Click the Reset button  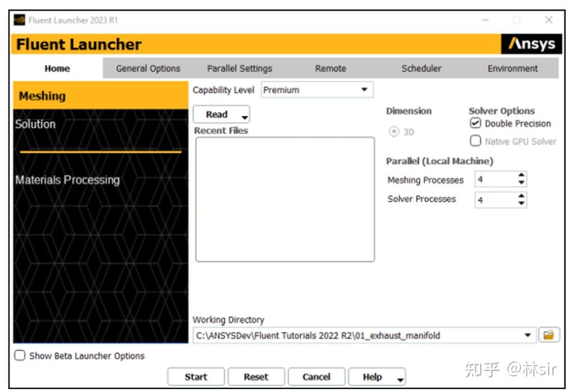click(256, 377)
